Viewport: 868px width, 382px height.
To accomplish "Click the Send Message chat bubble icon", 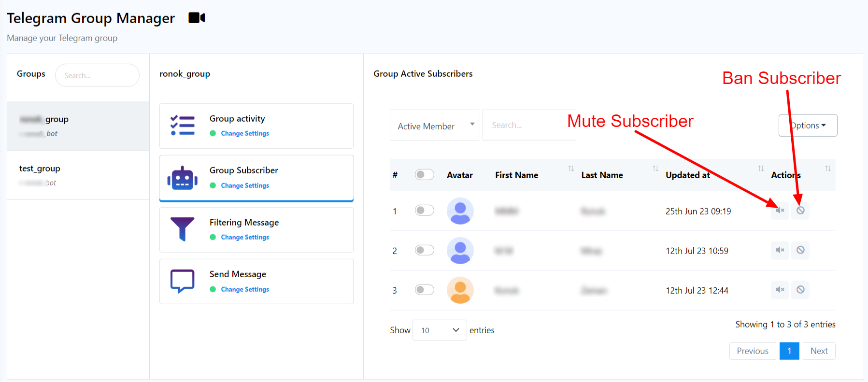I will (182, 281).
